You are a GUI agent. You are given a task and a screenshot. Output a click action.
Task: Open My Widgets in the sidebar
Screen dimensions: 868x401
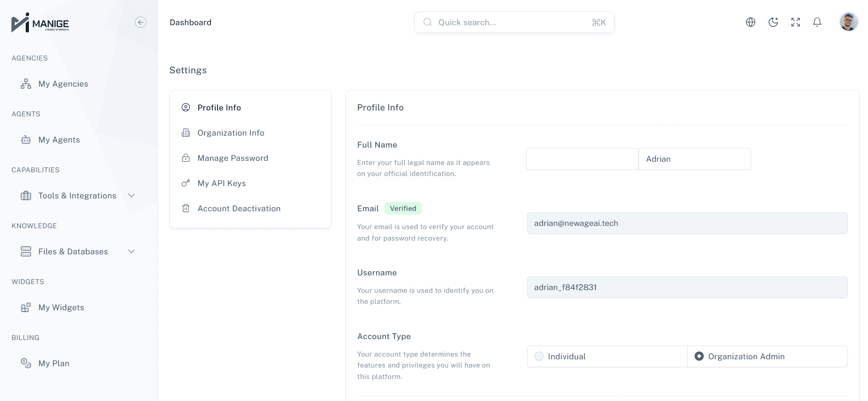(x=61, y=308)
